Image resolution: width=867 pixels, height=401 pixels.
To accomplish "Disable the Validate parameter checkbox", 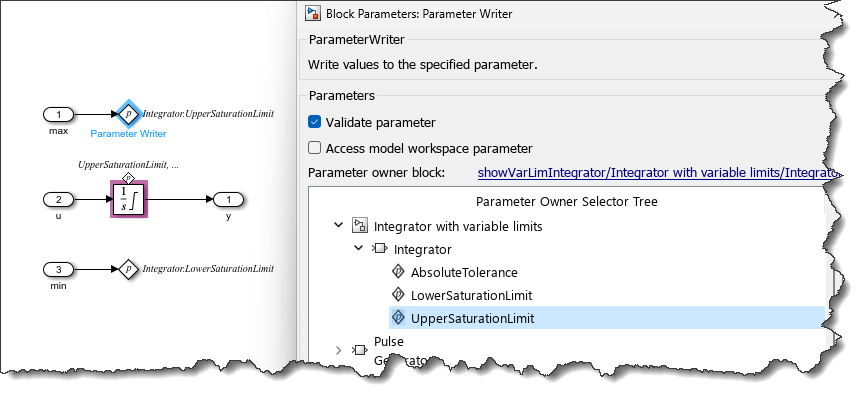I will point(315,122).
